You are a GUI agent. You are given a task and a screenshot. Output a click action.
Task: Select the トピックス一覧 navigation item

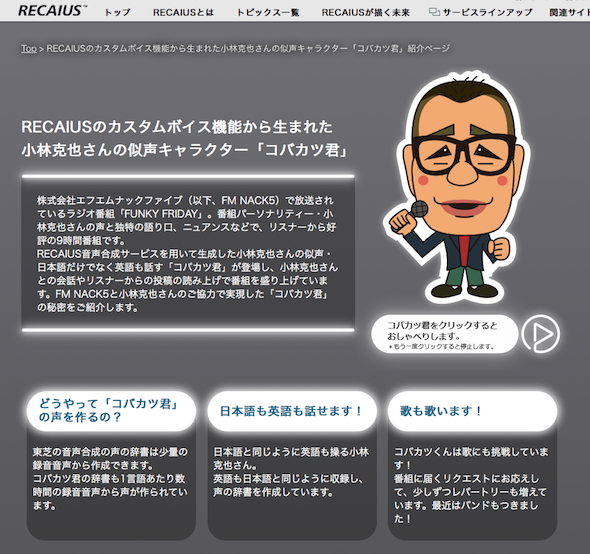point(268,12)
